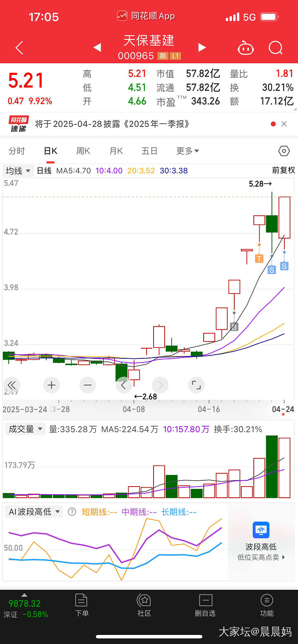Switch to next stock with right triangle

202,48
